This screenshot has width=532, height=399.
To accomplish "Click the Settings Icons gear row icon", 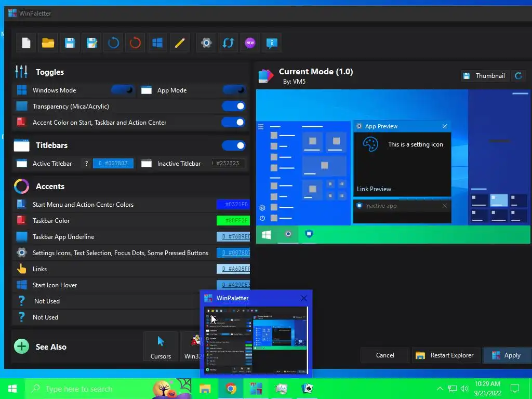I will pos(21,252).
